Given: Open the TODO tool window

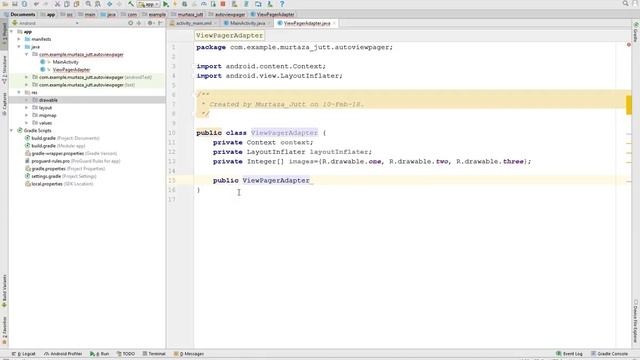Looking at the screenshot, I should point(126,354).
